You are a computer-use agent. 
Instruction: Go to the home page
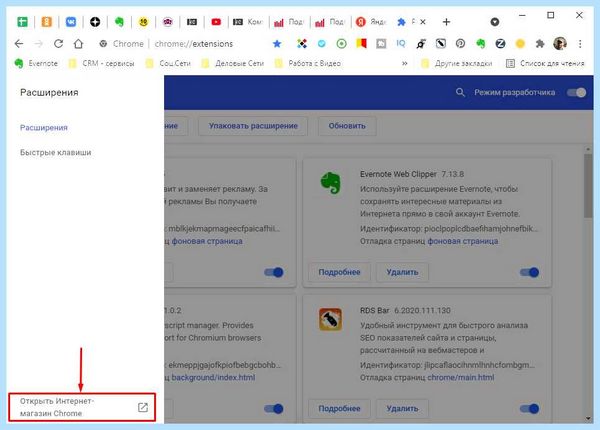pyautogui.click(x=78, y=44)
